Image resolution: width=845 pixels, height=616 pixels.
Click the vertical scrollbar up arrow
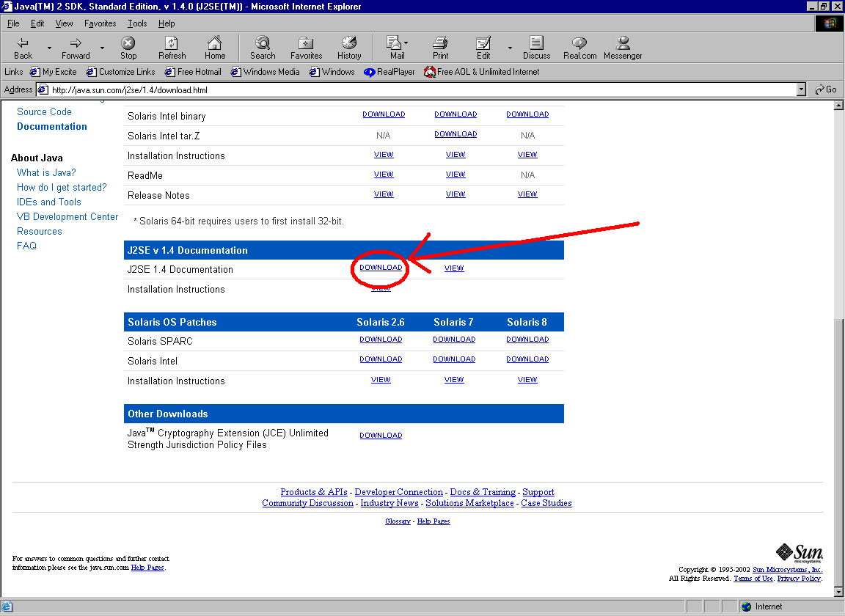pos(838,106)
